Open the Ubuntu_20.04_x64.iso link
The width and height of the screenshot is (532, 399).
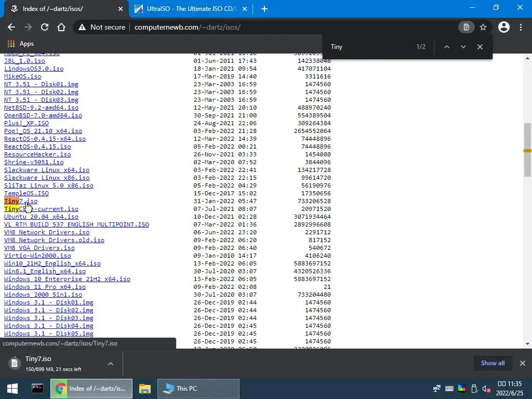point(41,217)
